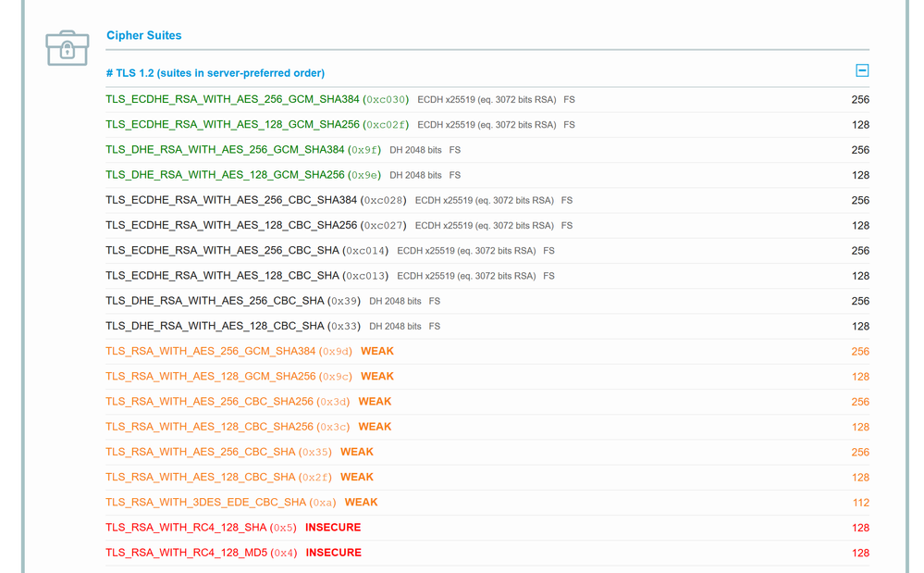Click the WEAK label for TLS_RSA_WITH_AES_256_GCM_SHA384
This screenshot has height=573, width=924.
(x=377, y=352)
